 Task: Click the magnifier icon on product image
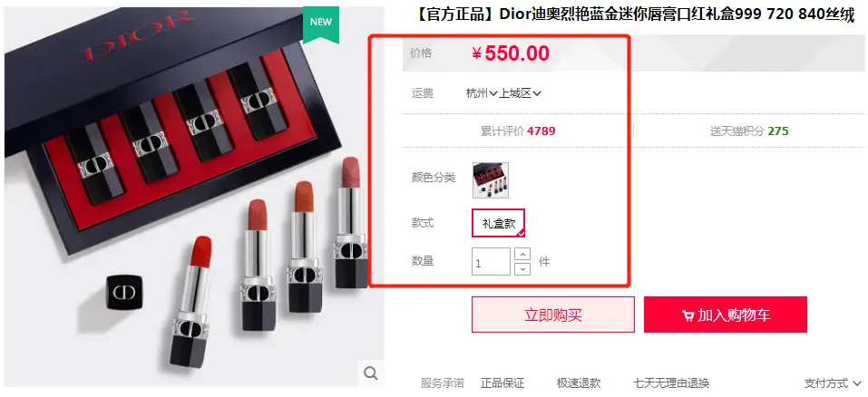pyautogui.click(x=370, y=373)
